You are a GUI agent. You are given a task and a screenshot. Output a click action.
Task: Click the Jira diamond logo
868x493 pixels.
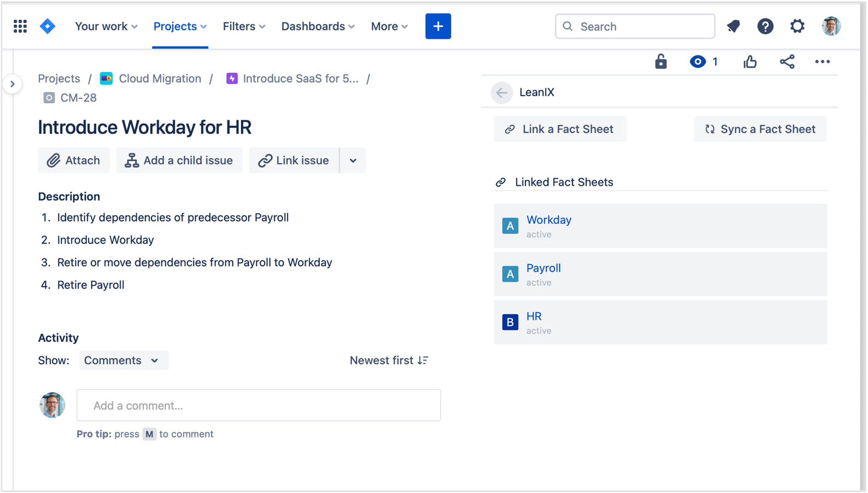pos(48,26)
